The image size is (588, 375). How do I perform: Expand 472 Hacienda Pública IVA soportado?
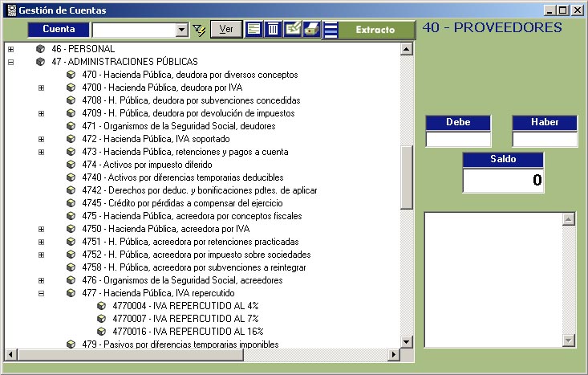pyautogui.click(x=41, y=139)
